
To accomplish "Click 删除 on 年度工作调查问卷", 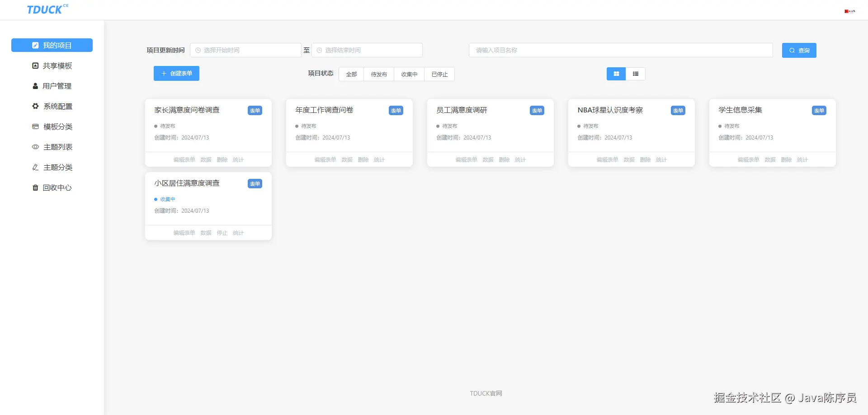I will [x=363, y=160].
